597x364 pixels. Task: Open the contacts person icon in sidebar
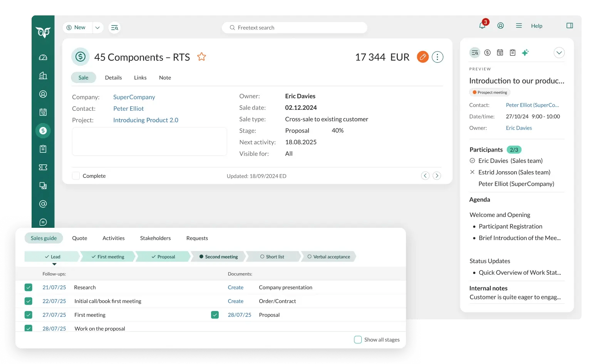[x=43, y=94]
